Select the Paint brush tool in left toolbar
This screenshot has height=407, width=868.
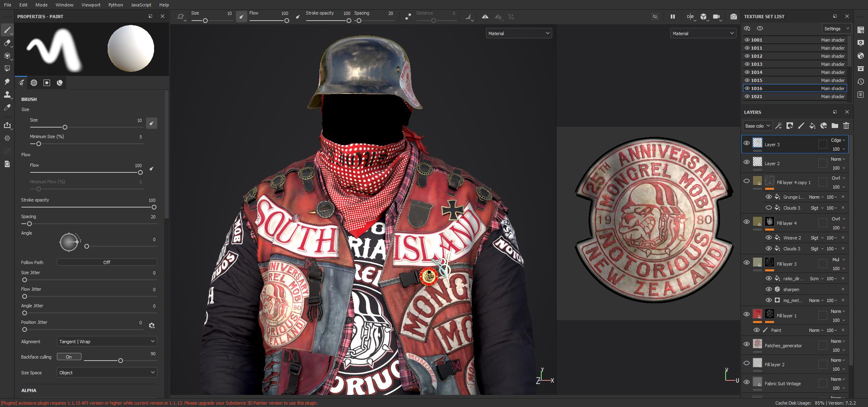7,30
